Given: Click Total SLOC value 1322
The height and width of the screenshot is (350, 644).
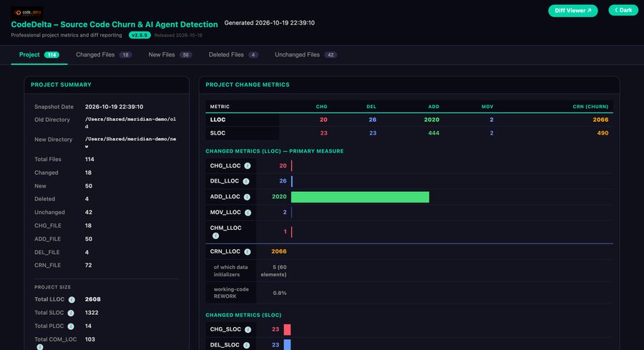Looking at the screenshot, I should 92,313.
